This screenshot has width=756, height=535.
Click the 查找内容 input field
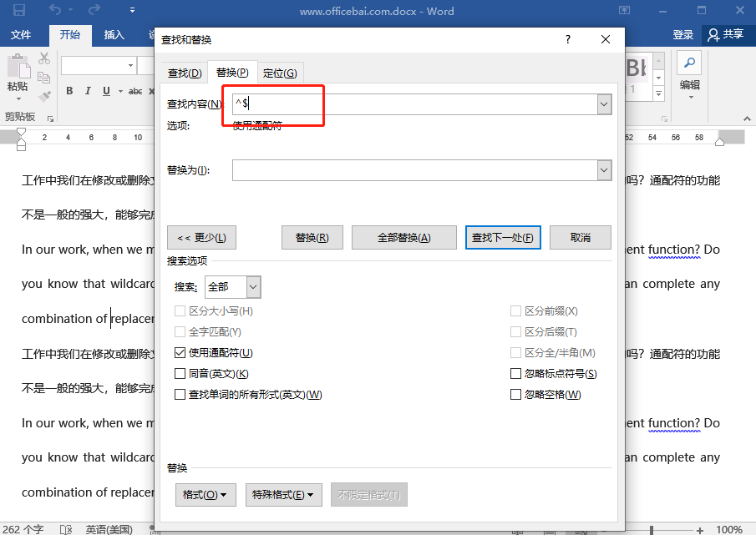point(414,104)
